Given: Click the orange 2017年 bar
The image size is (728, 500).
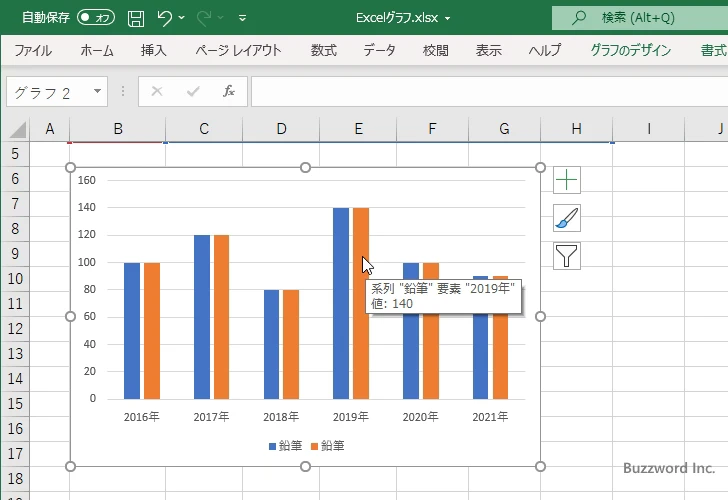Looking at the screenshot, I should point(221,317).
